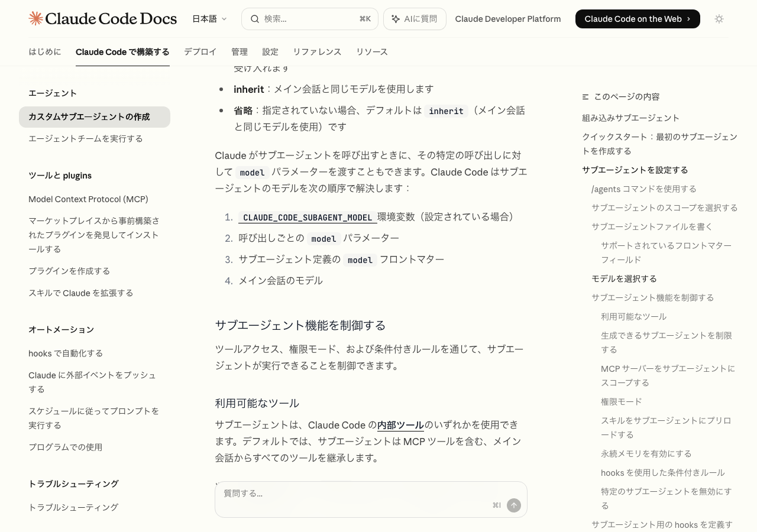Image resolution: width=757 pixels, height=532 pixels.
Task: Toggle the light/dark theme sun icon
Action: tap(719, 19)
